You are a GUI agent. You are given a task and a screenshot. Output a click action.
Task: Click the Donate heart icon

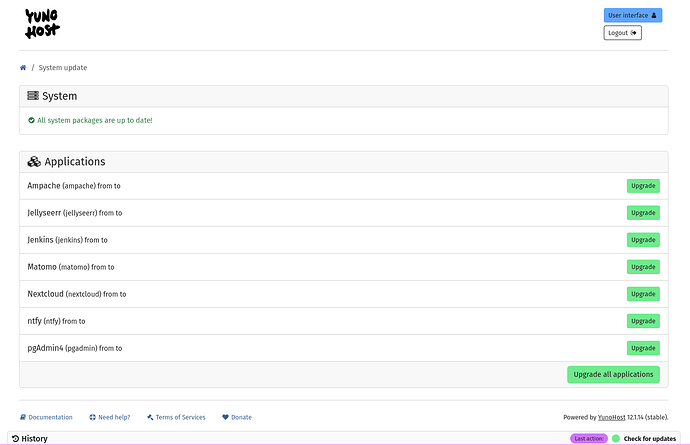click(x=225, y=417)
